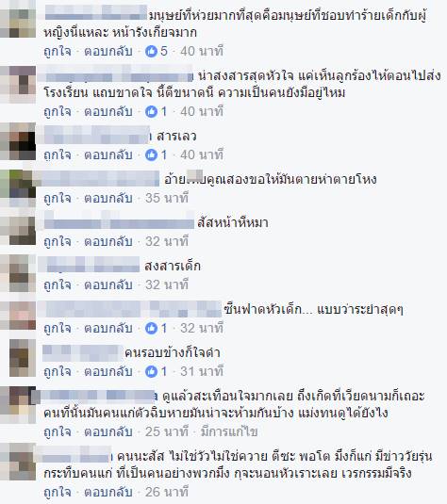Image resolution: width=447 pixels, height=504 pixels.
Task: Click ตอบกลับ under the first comment
Action: [108, 51]
